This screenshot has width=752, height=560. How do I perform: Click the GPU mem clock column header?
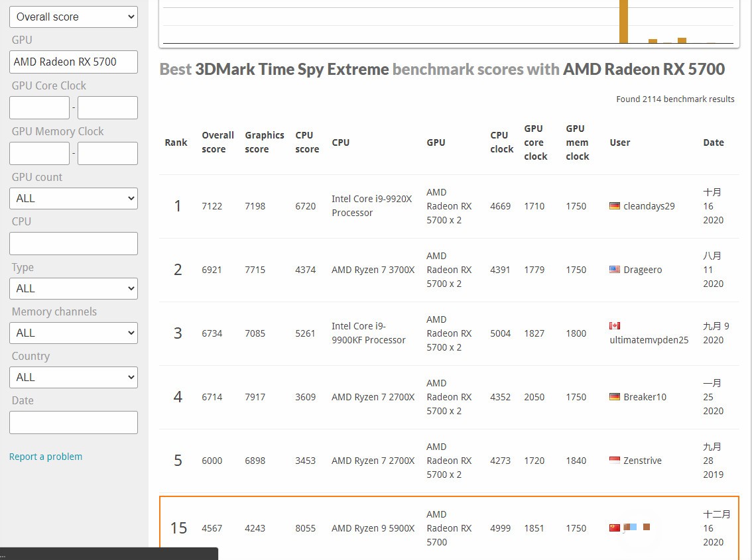[x=578, y=142]
